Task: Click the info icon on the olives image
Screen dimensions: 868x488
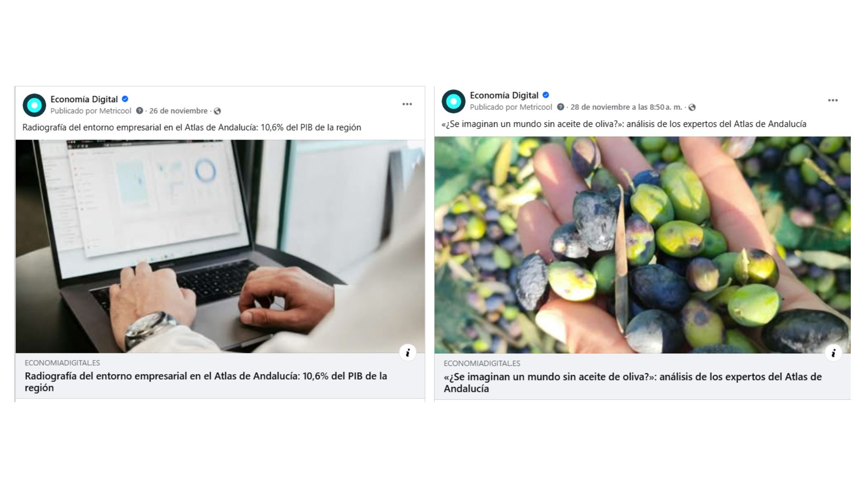Action: [x=834, y=352]
